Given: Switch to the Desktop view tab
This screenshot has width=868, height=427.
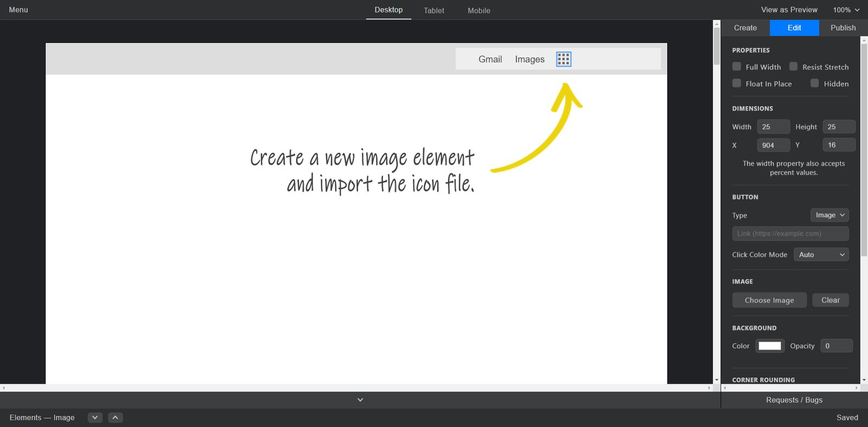Looking at the screenshot, I should pyautogui.click(x=388, y=10).
